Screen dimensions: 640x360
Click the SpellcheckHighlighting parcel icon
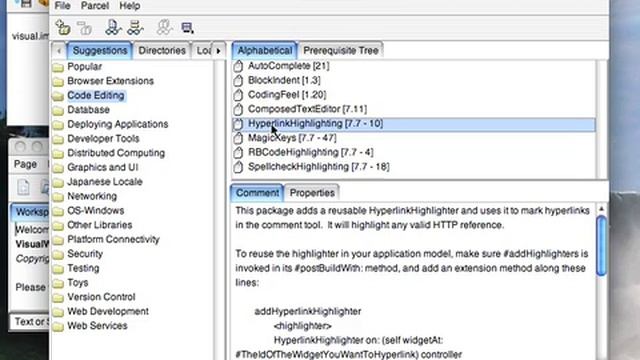238,167
